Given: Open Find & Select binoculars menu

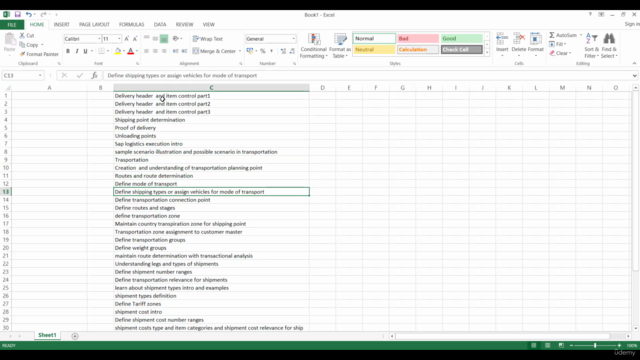Looking at the screenshot, I should [x=609, y=45].
